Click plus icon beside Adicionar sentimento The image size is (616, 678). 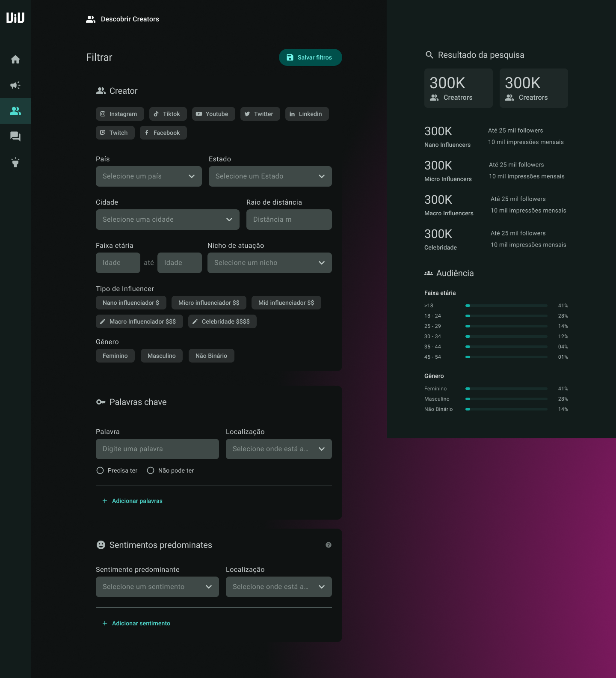[x=105, y=623]
